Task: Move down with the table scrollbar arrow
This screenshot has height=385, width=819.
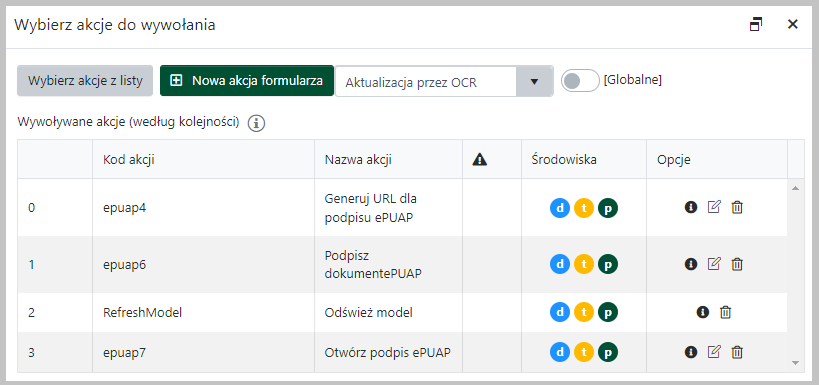Action: pyautogui.click(x=795, y=363)
